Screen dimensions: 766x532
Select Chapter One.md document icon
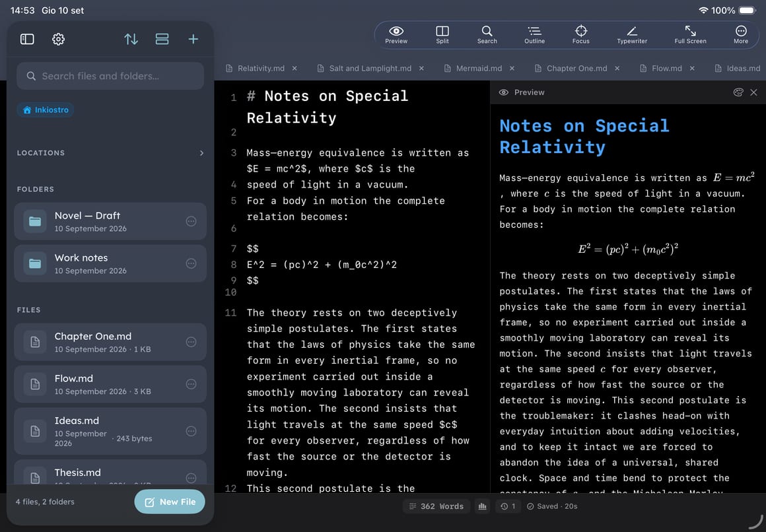tap(35, 342)
